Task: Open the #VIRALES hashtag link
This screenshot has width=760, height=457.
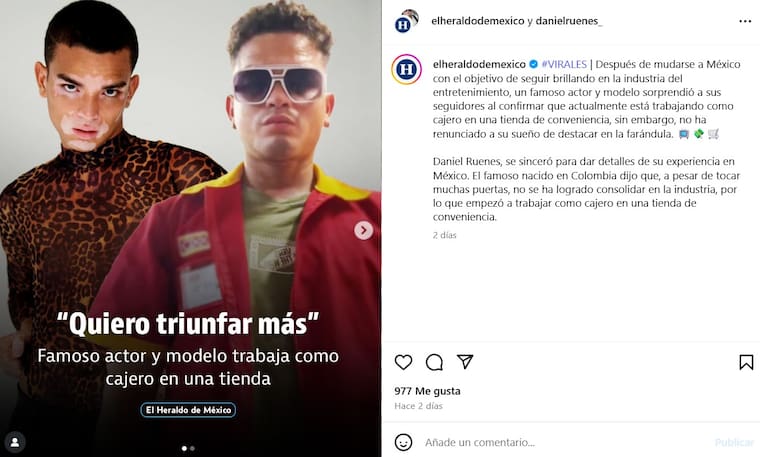Action: pyautogui.click(x=564, y=64)
